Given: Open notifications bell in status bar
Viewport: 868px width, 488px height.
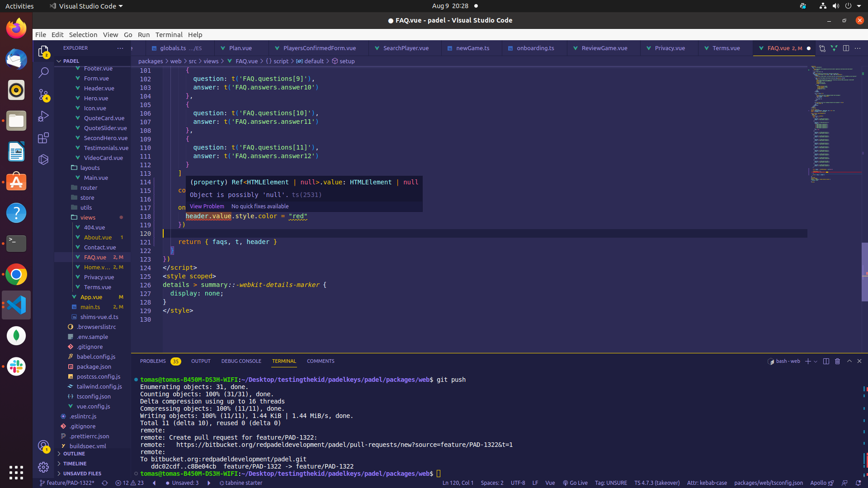Looking at the screenshot, I should [x=858, y=483].
